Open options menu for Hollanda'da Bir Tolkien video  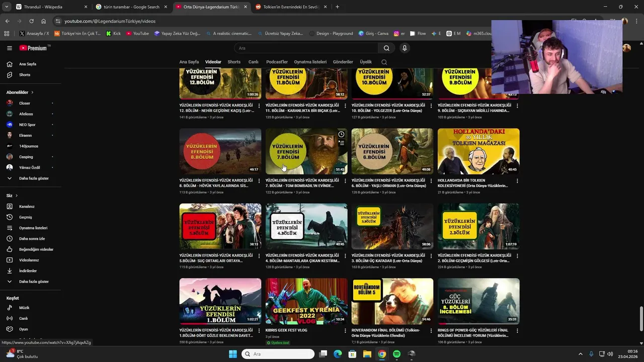(x=517, y=181)
